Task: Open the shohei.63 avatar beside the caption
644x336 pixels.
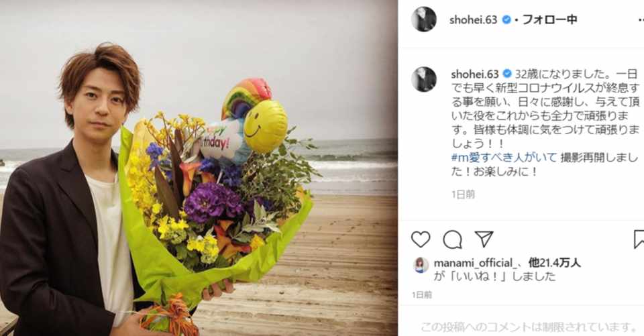Action: 424,79
